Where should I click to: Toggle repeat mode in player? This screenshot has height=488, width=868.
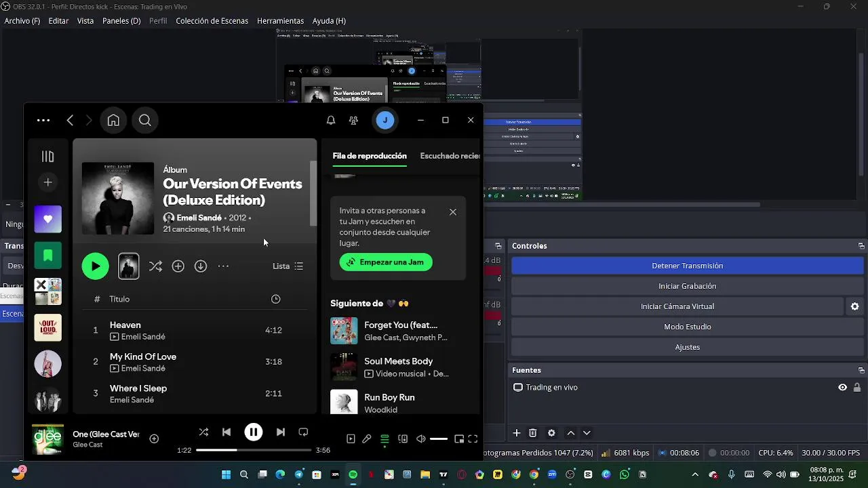point(303,432)
